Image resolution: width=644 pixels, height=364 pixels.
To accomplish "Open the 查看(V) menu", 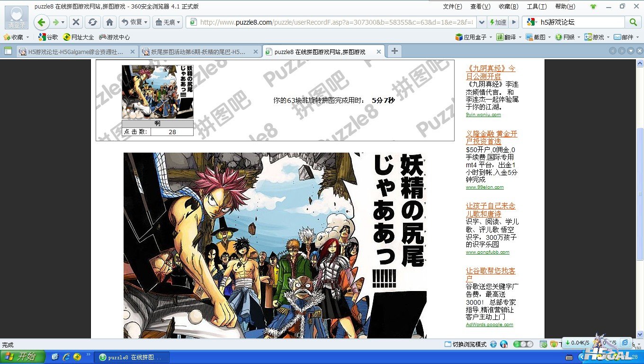I will [x=480, y=7].
